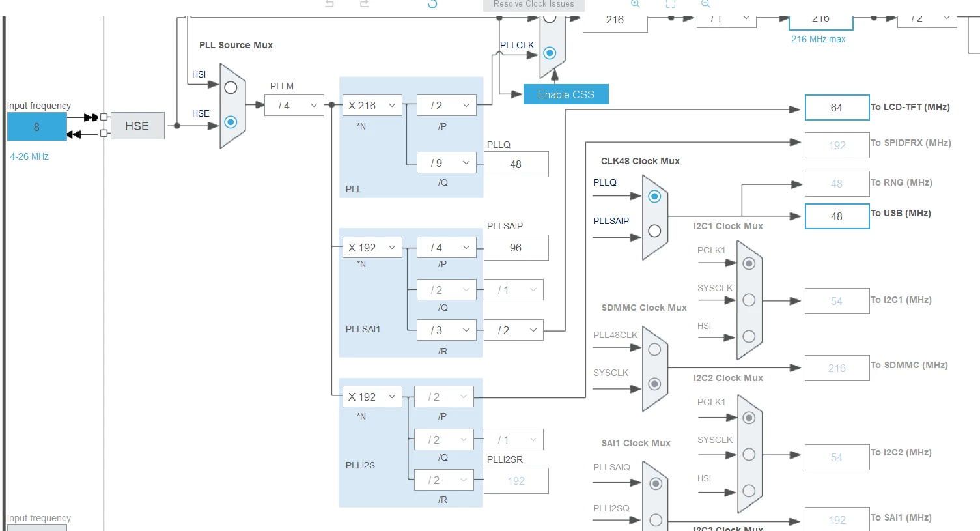Select SYSCLK in I2C1 Clock Mux

pyautogui.click(x=749, y=300)
